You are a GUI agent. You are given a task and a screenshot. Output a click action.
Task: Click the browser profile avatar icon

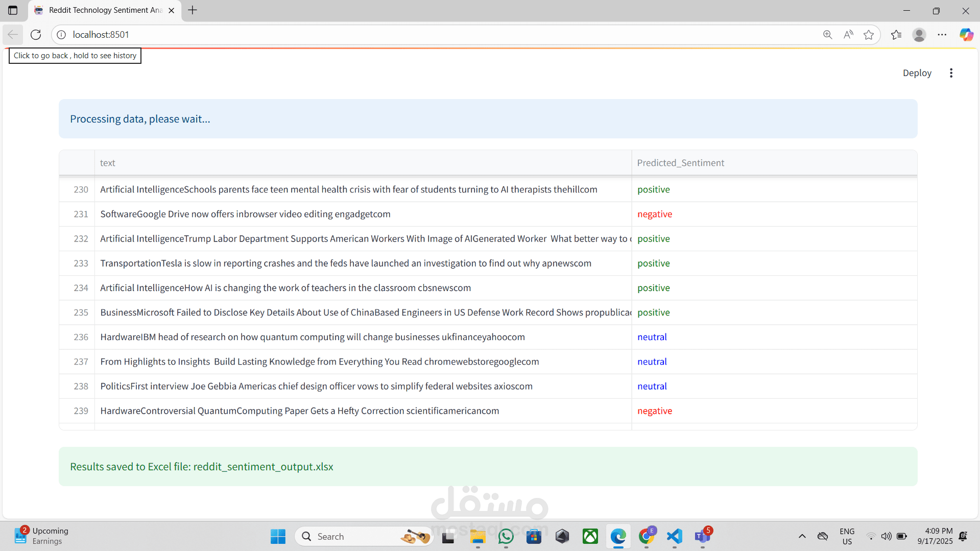click(919, 35)
